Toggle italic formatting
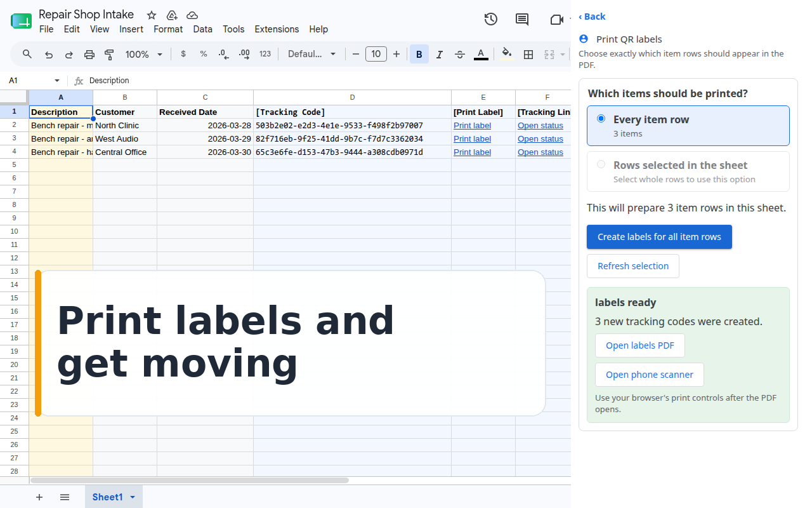The image size is (812, 508). coord(440,55)
